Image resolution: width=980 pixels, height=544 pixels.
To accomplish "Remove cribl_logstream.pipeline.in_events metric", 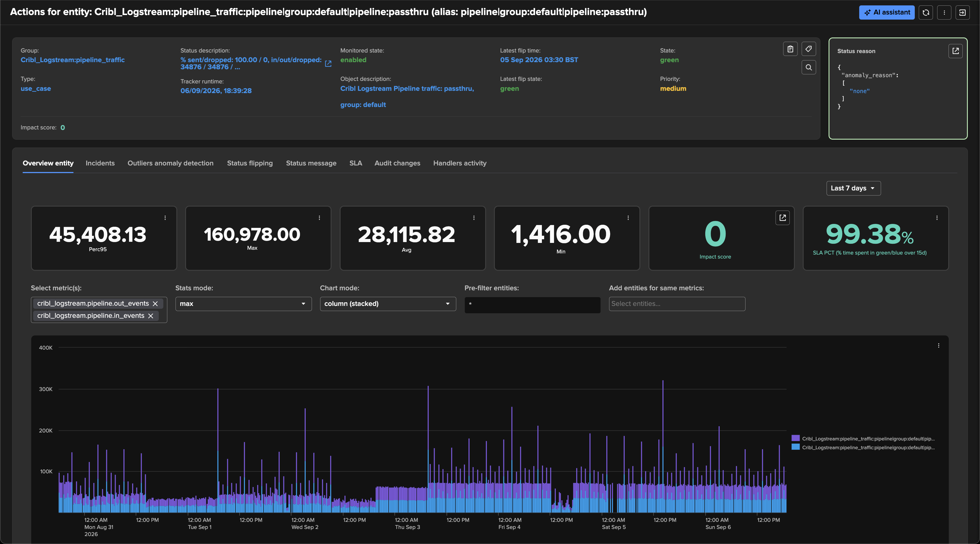I will pyautogui.click(x=151, y=316).
